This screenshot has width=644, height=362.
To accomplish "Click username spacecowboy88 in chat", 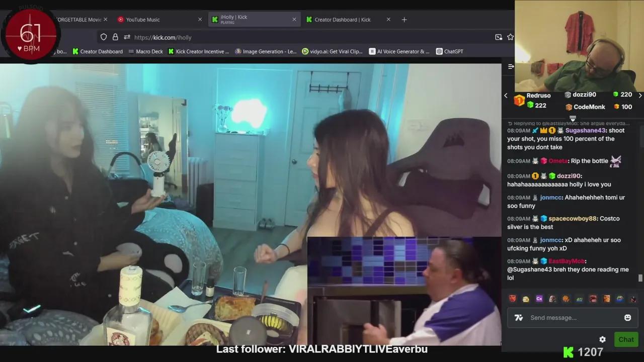I will point(573,219).
